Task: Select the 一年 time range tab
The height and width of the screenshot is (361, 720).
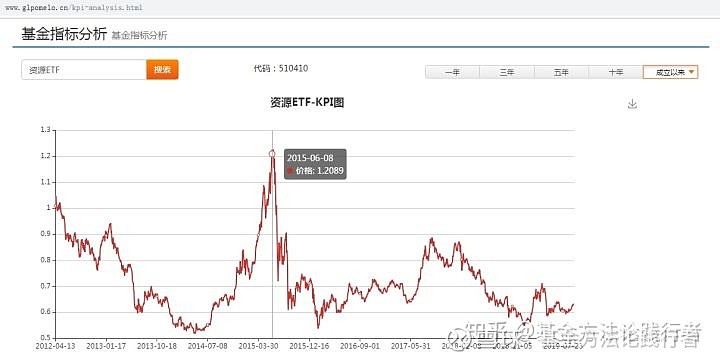Action: pyautogui.click(x=452, y=72)
